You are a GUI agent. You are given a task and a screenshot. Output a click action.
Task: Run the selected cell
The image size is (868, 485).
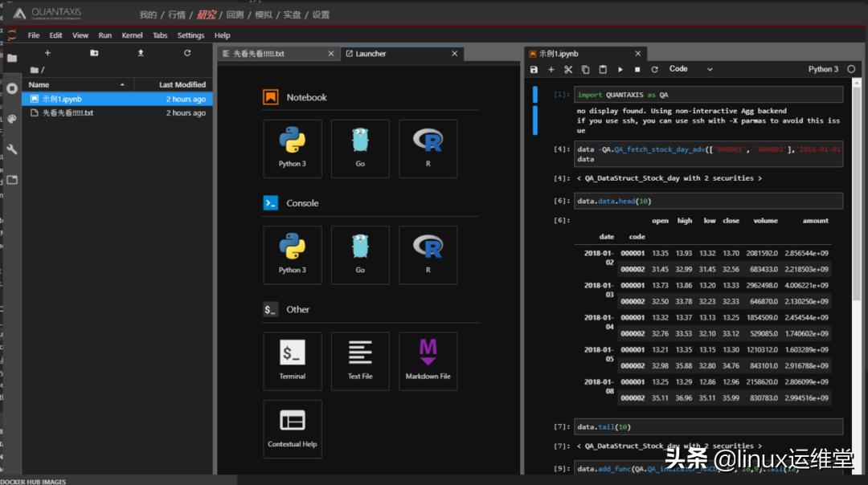(620, 69)
